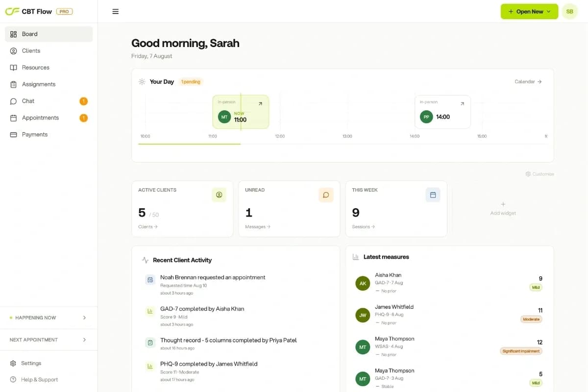The width and height of the screenshot is (588, 392).
Task: Open Appointments in the sidebar
Action: [49, 118]
